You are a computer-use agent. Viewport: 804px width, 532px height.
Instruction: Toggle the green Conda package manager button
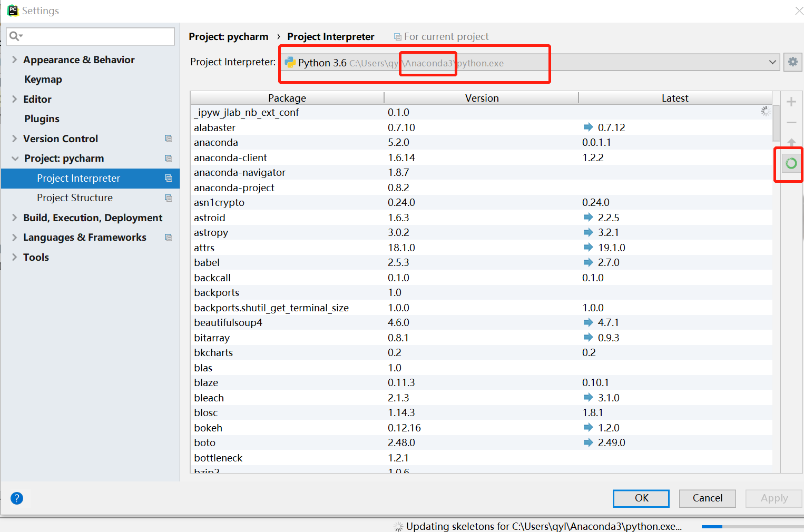click(791, 163)
